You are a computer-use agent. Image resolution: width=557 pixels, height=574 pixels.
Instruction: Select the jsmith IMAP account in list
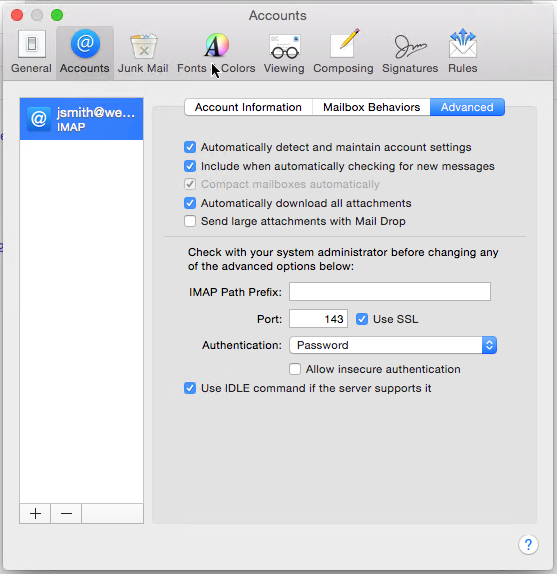pos(81,119)
